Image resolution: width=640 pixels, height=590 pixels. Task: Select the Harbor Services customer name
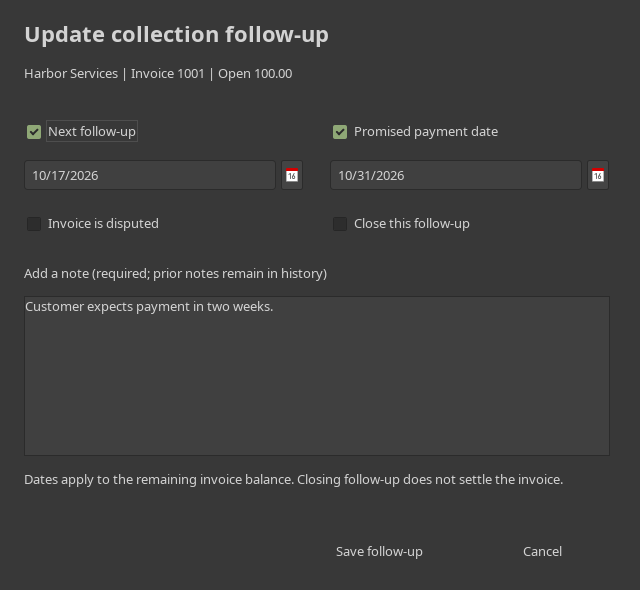pyautogui.click(x=71, y=74)
